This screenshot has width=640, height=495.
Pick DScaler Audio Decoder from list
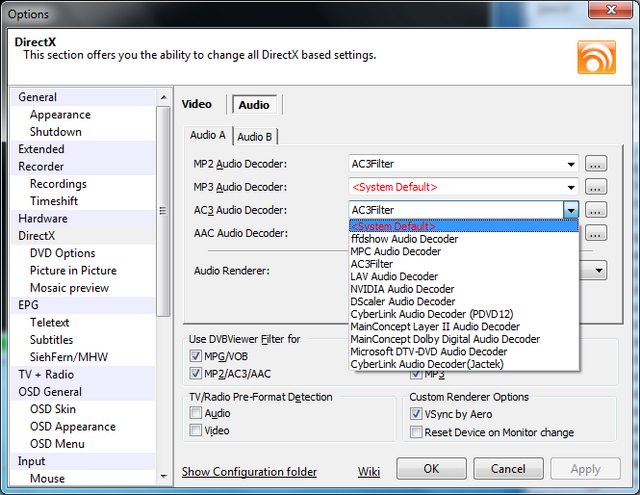(x=464, y=302)
